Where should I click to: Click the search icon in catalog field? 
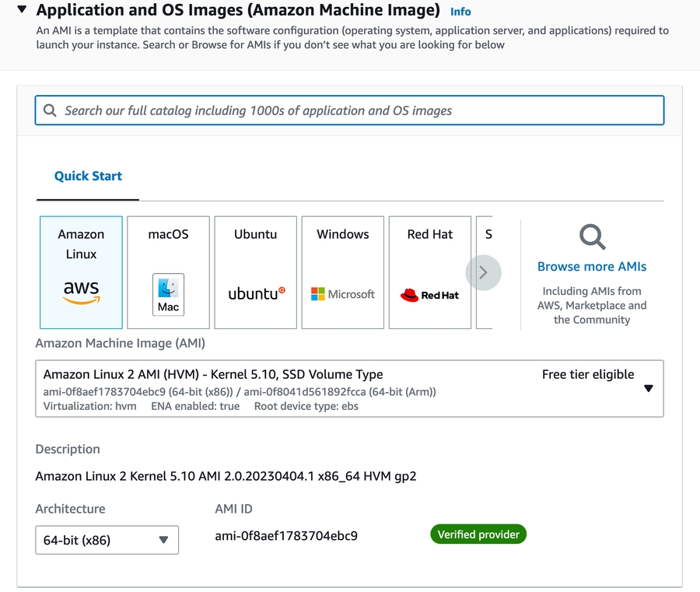(50, 110)
